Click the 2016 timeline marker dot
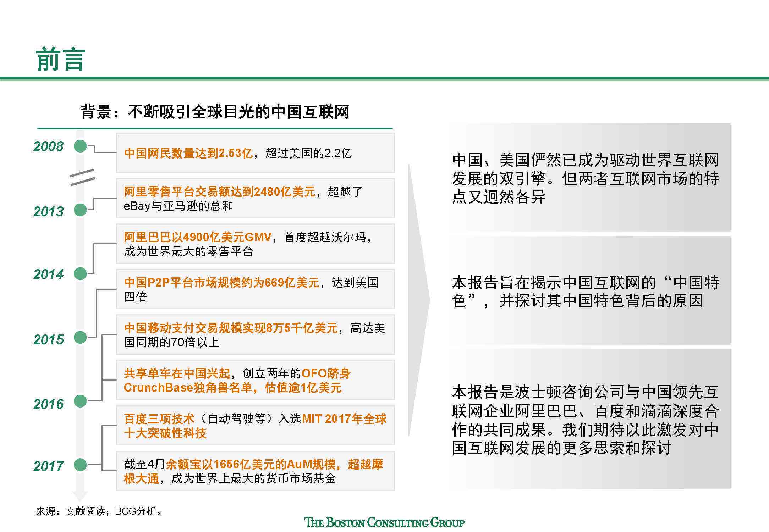 pos(80,401)
